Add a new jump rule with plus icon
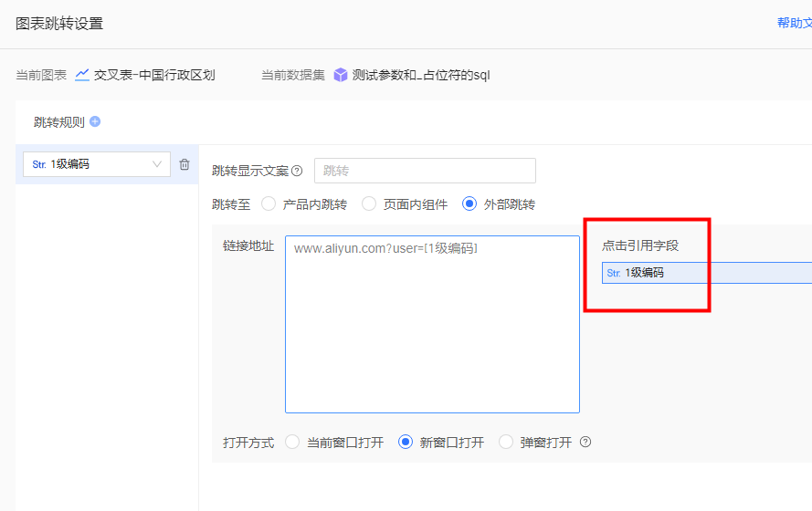Viewport: 812px width, 511px height. point(95,121)
